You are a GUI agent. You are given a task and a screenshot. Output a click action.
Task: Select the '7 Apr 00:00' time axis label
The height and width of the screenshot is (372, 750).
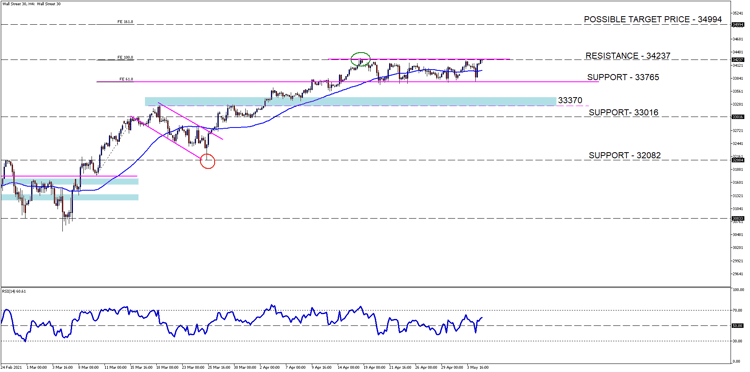click(296, 368)
